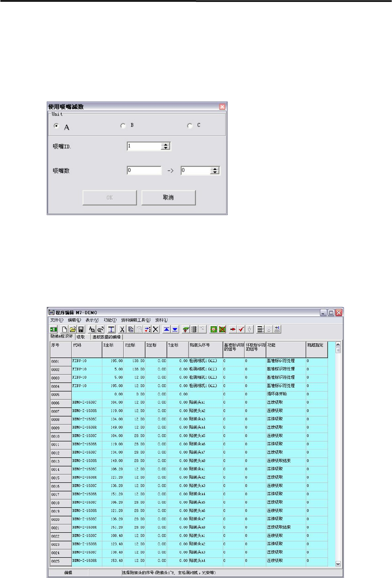
Task: Open the 资料(L) menu
Action: (161, 320)
